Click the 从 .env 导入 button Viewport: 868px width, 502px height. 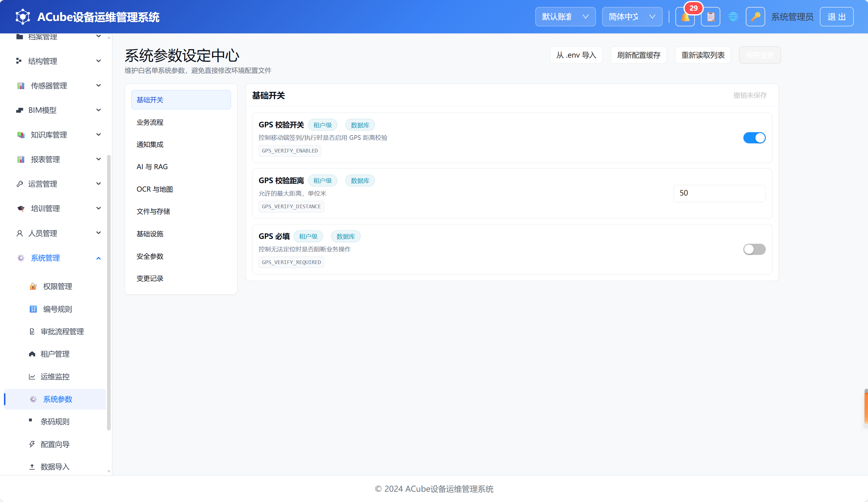tap(576, 55)
